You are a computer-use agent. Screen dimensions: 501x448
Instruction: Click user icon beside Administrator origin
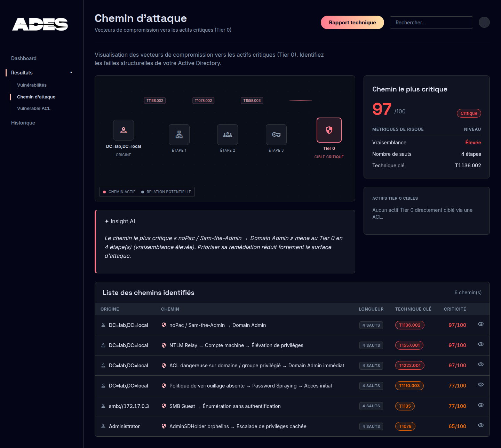pos(103,426)
